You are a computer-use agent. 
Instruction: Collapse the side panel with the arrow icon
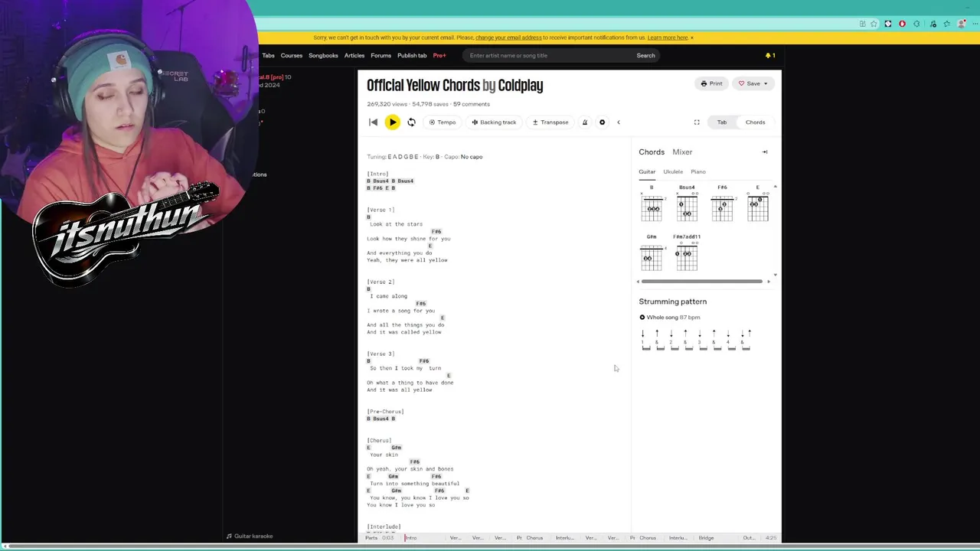(764, 152)
